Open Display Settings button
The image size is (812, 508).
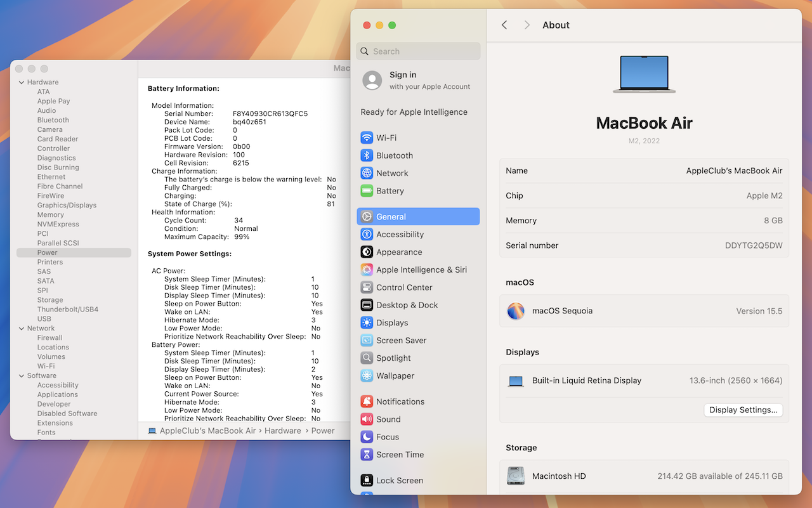click(x=743, y=410)
